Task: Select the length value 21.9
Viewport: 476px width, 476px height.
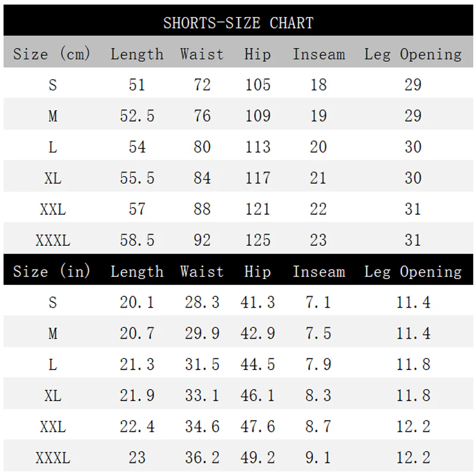Action: tap(137, 395)
